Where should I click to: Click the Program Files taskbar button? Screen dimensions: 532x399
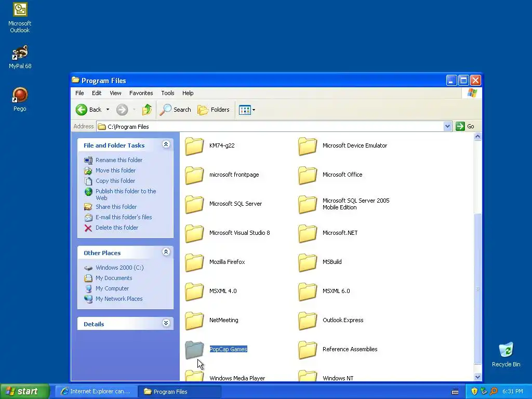coord(179,392)
